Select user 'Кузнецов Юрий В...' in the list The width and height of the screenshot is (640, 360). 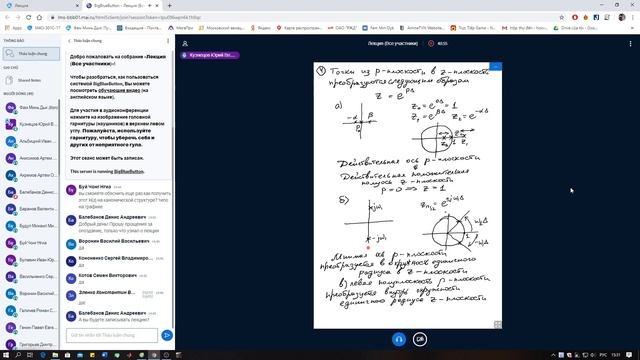click(31, 124)
